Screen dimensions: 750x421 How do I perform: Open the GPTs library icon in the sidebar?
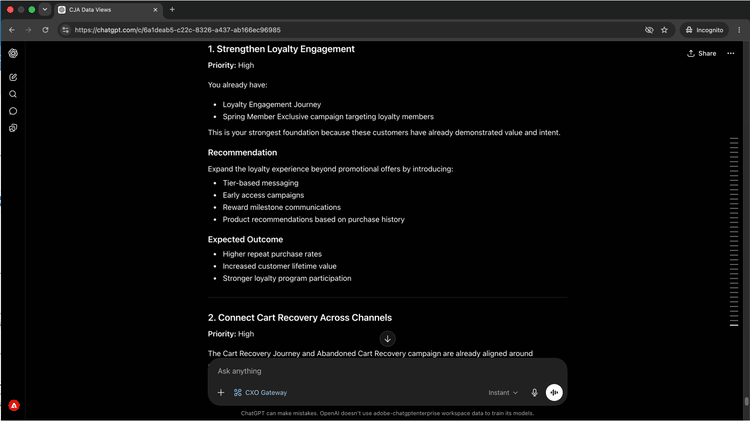13,128
